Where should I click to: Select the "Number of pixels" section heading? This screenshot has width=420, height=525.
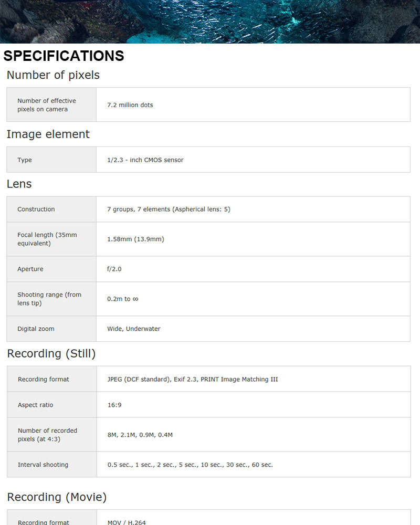[x=53, y=75]
